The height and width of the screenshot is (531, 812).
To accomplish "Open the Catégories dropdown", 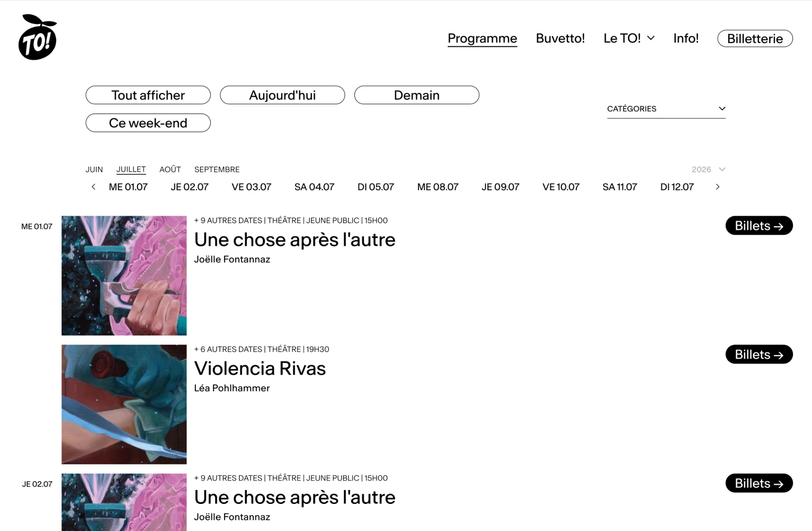I will [666, 109].
